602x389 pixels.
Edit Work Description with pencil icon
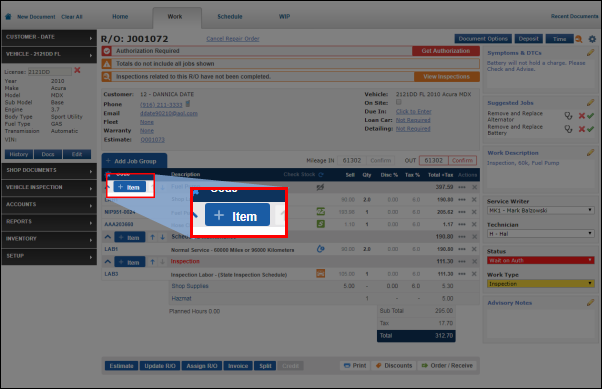click(x=590, y=152)
